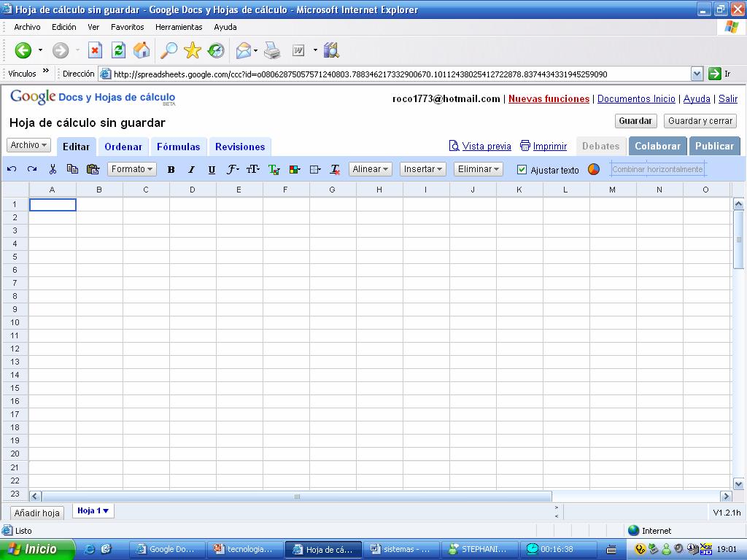The width and height of the screenshot is (747, 560).
Task: Click the Redo arrow icon
Action: 32,169
